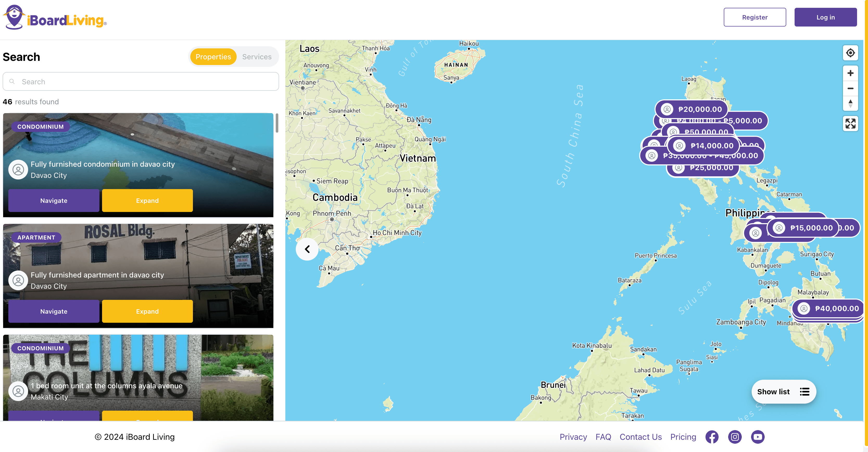The image size is (868, 452).
Task: Open the Pricing link
Action: (683, 437)
